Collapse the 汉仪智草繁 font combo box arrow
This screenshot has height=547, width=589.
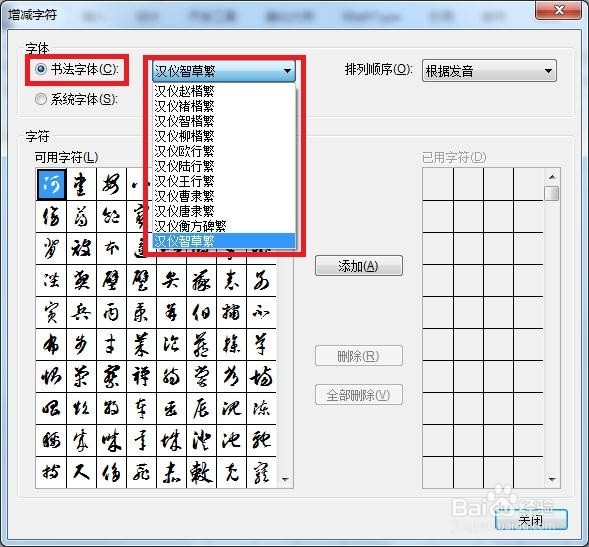(287, 71)
